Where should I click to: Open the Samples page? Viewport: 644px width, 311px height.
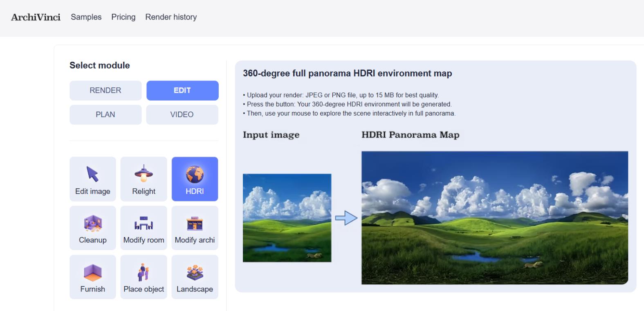86,17
